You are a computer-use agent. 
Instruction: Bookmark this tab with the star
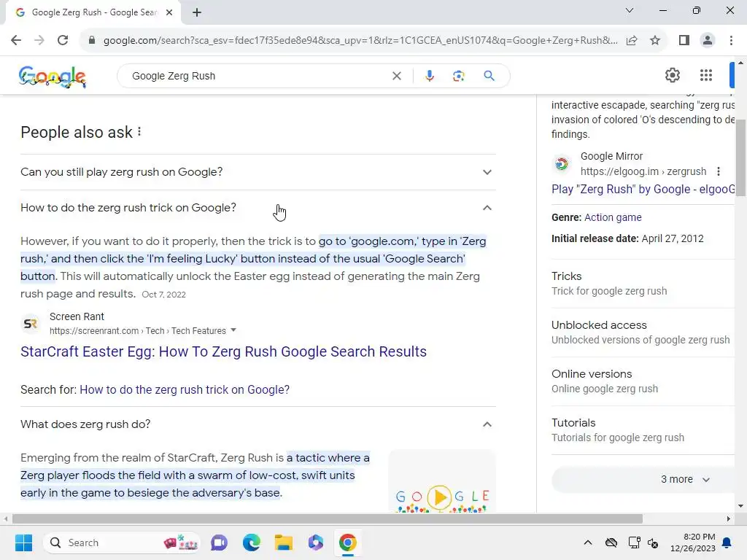655,41
